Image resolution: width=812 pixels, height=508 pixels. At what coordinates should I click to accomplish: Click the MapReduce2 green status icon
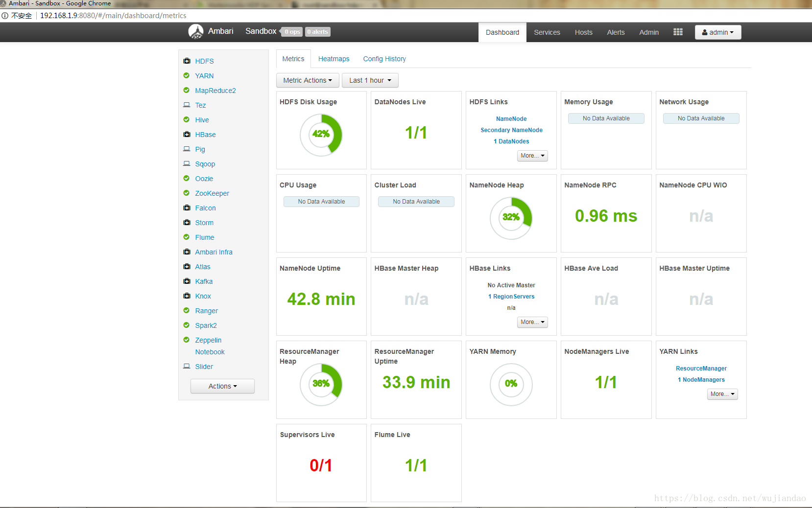coord(187,91)
